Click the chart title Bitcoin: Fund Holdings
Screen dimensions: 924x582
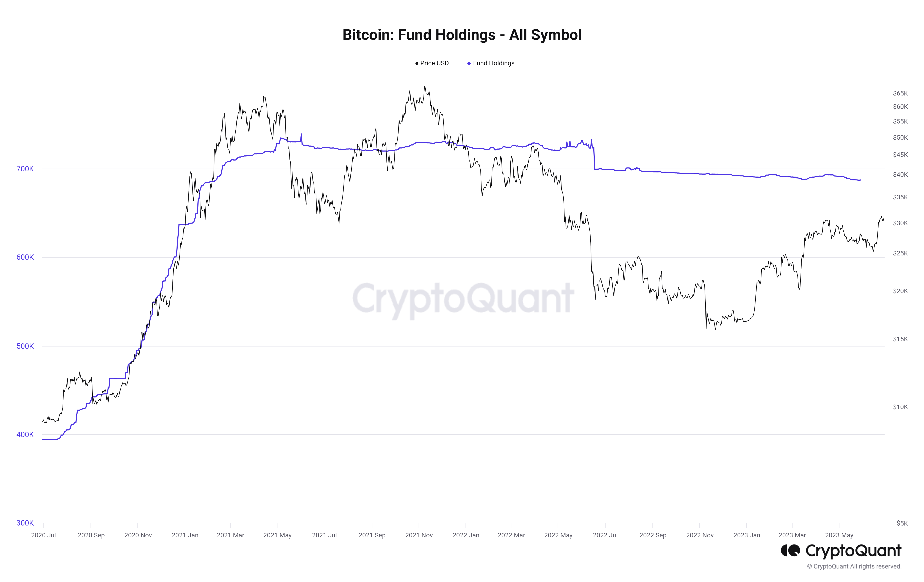[462, 35]
